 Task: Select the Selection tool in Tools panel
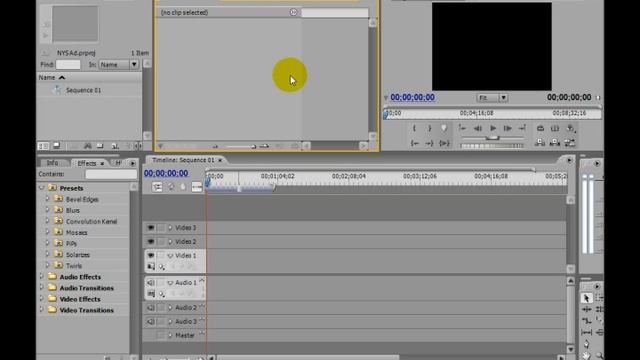click(586, 298)
